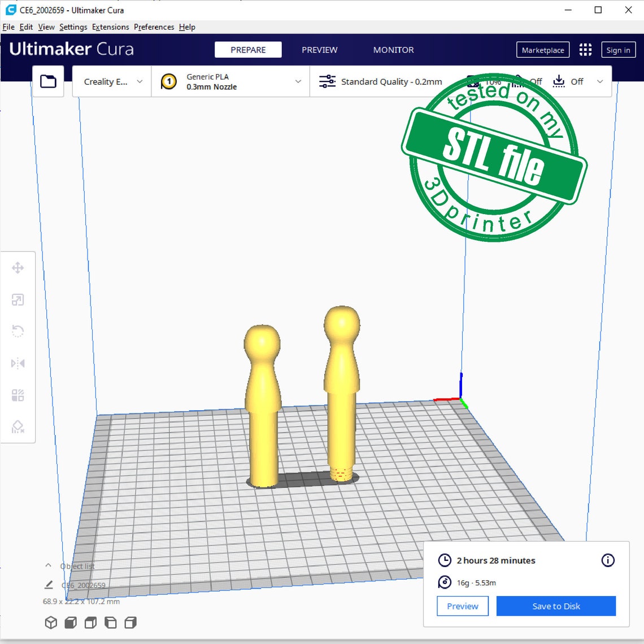The image size is (644, 644).
Task: Select the Move tool
Action: coord(18,268)
